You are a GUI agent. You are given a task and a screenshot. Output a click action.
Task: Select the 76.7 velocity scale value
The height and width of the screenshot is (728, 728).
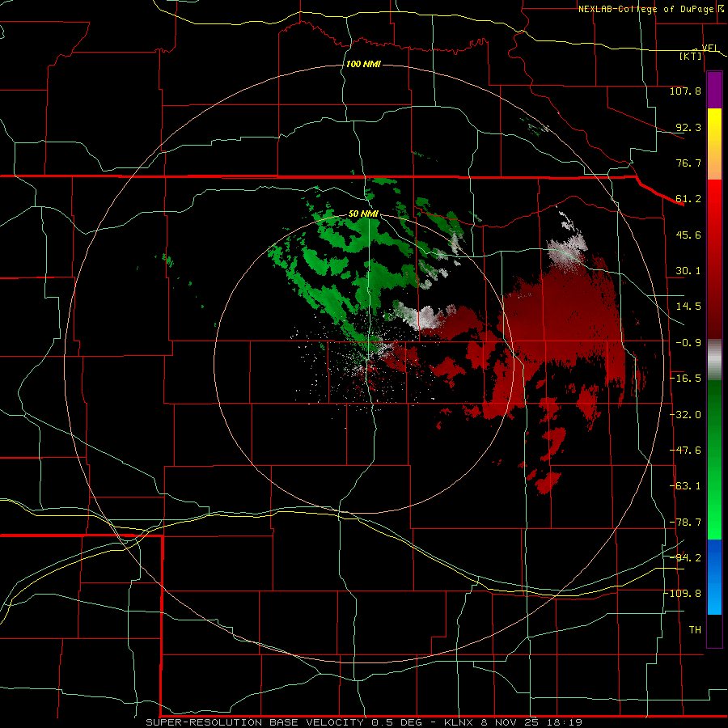tap(688, 163)
